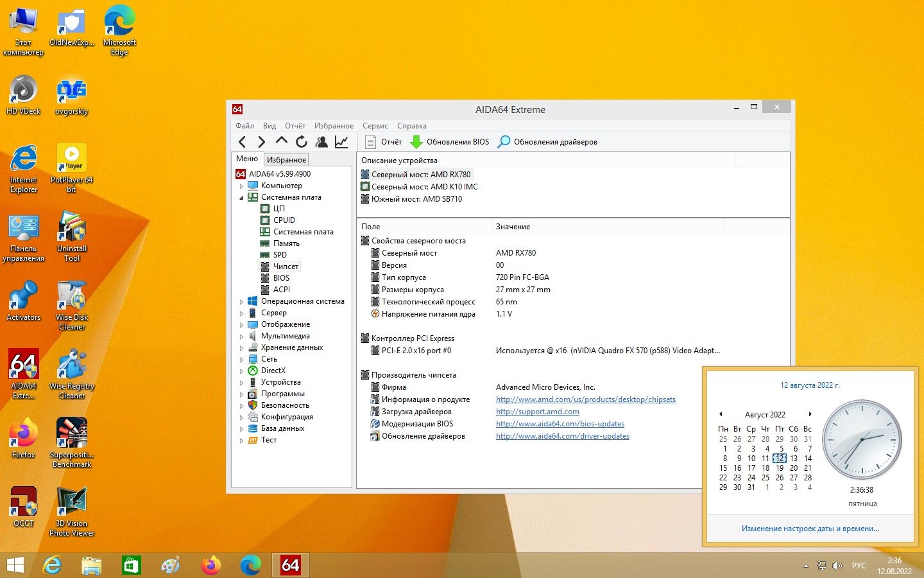Expand the Тест tree node

pyautogui.click(x=242, y=441)
